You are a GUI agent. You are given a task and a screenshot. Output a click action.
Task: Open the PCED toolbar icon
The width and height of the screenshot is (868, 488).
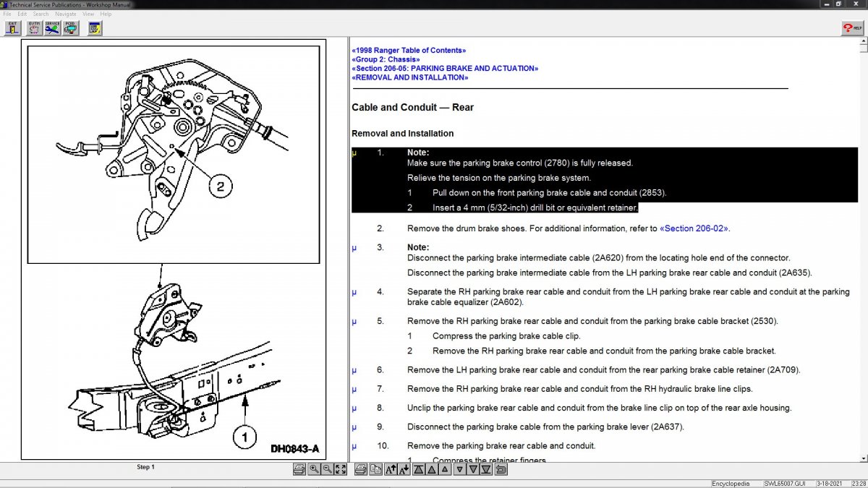[71, 28]
